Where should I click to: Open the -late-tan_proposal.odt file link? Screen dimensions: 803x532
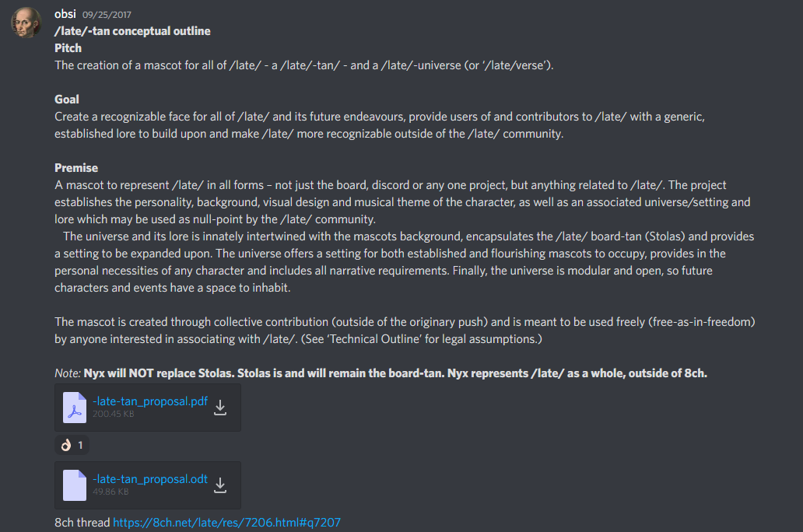[x=150, y=479]
